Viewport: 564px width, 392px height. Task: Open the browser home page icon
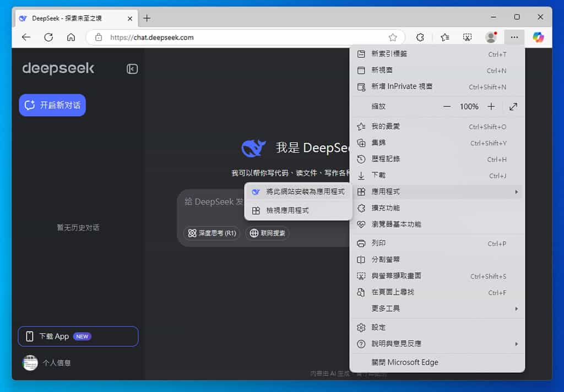71,37
